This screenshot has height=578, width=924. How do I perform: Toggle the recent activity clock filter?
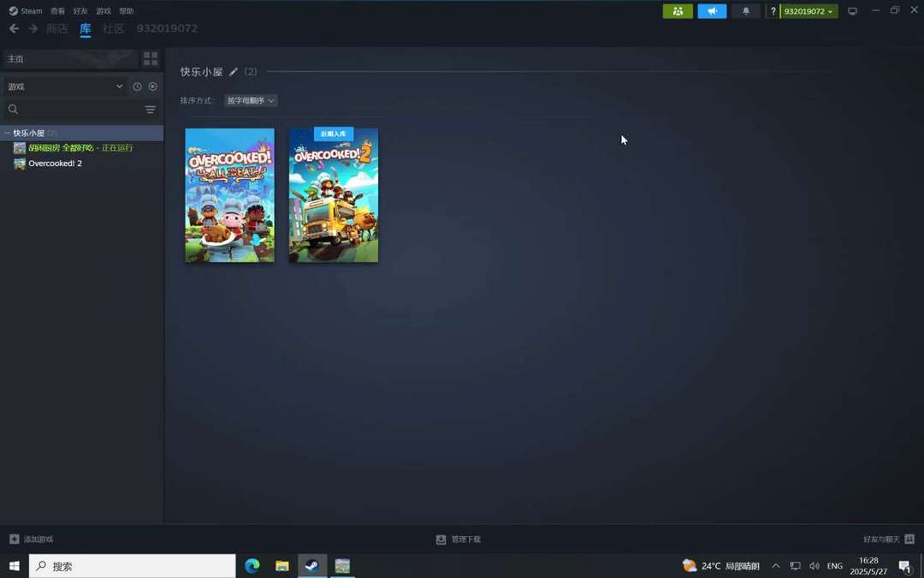[137, 86]
